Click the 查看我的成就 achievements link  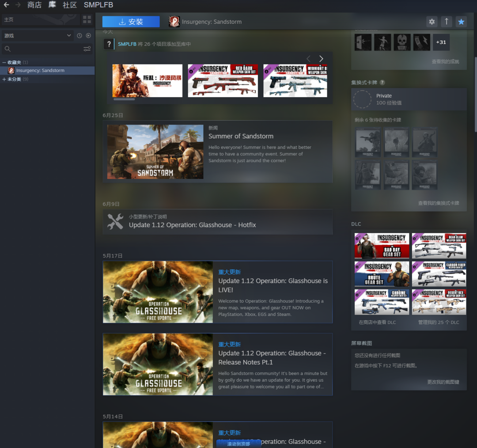tap(445, 62)
